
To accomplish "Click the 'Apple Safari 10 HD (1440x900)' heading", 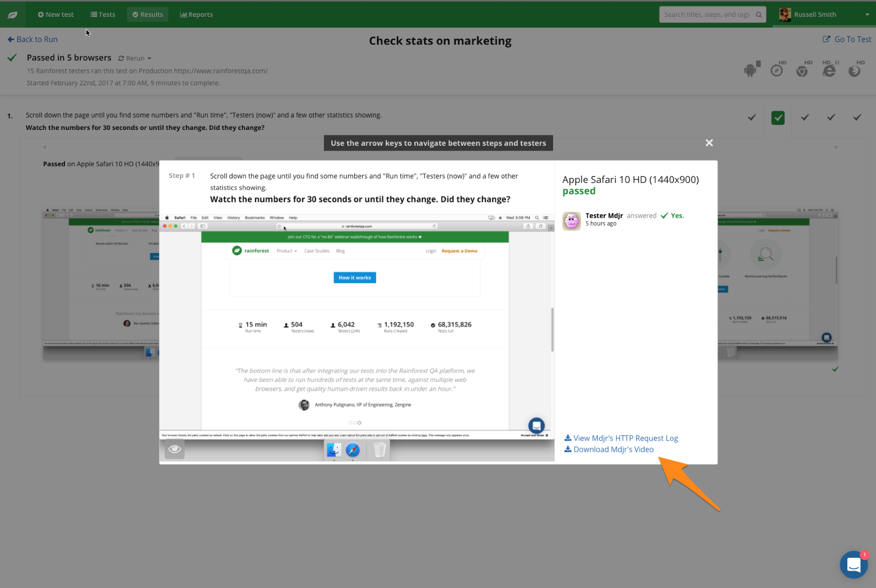I will [x=630, y=179].
